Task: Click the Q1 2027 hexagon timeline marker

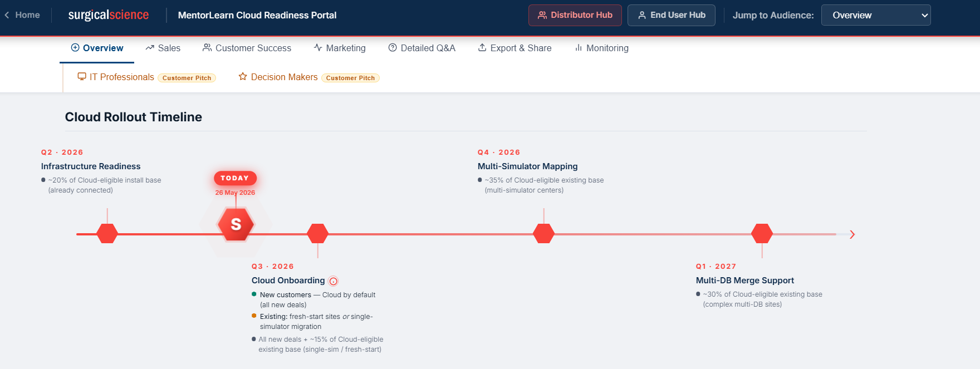Action: click(x=762, y=234)
